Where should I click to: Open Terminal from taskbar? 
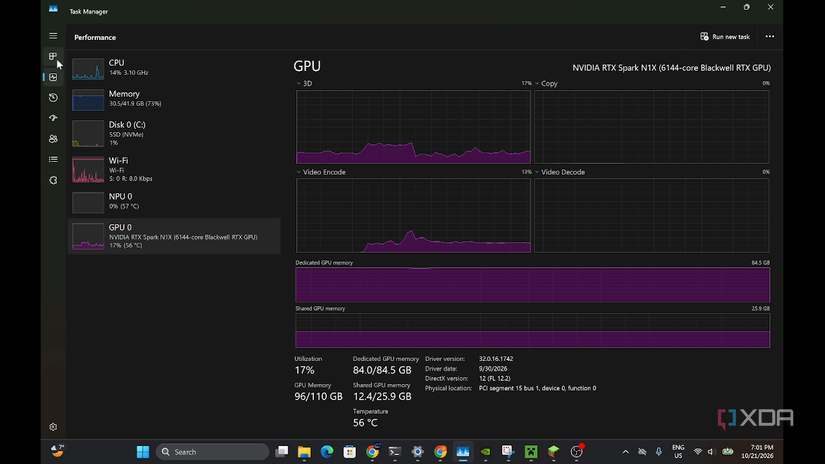pyautogui.click(x=395, y=452)
